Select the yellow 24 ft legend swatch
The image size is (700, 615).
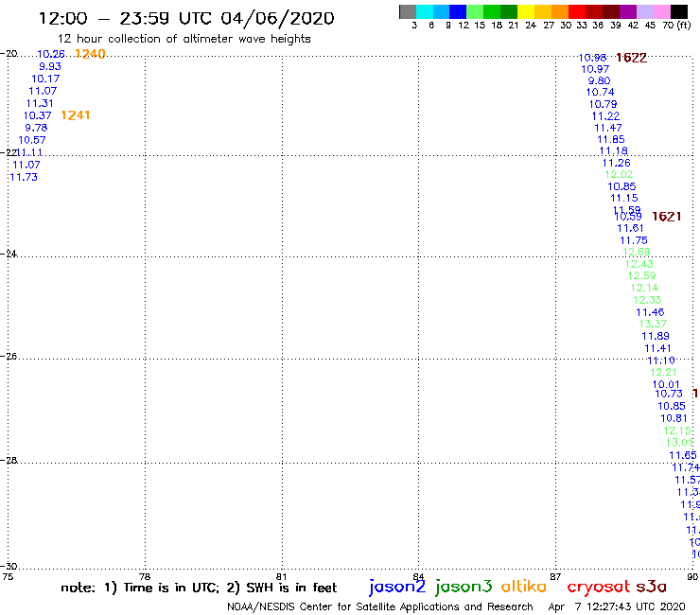coord(526,11)
